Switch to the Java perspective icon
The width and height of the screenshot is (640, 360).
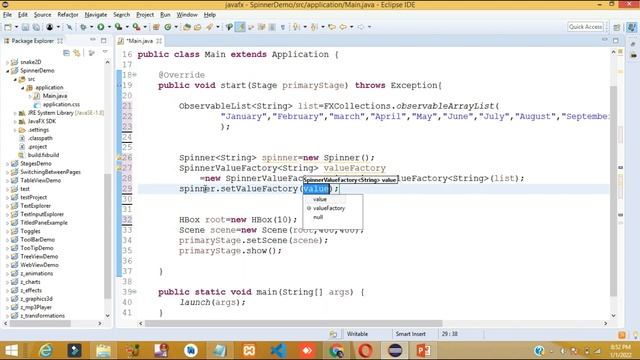coord(631,27)
